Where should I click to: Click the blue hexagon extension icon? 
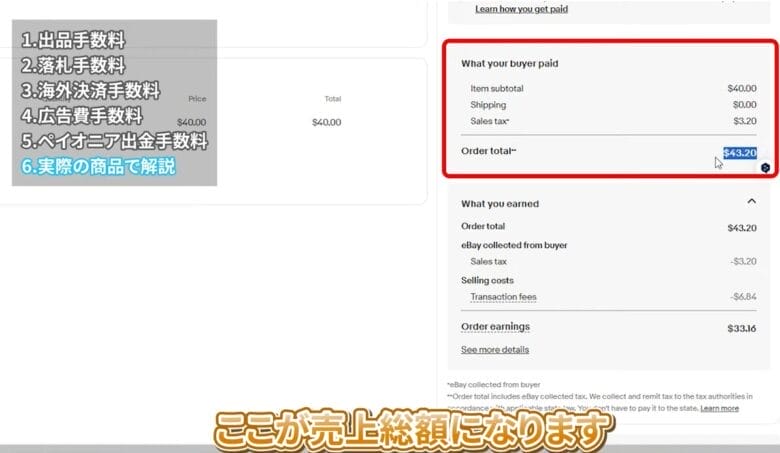[x=765, y=168]
